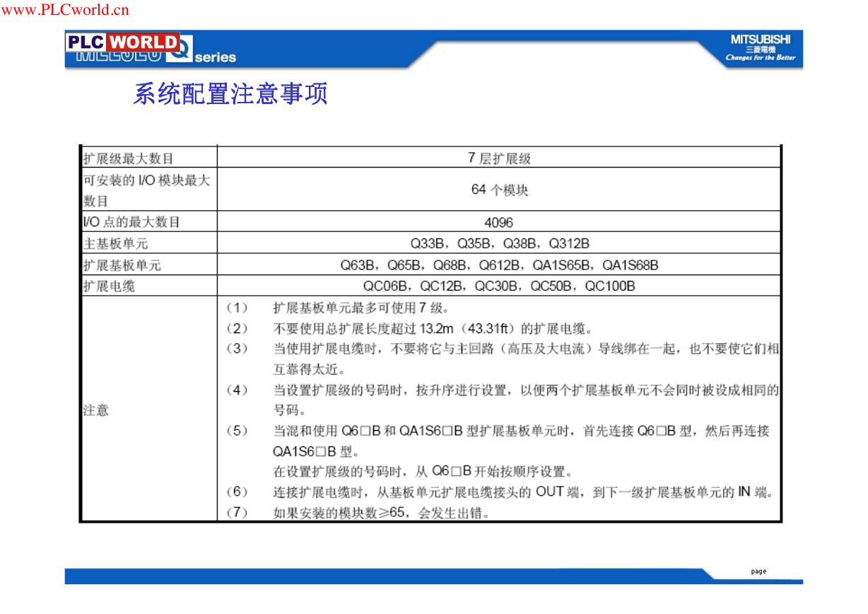Select the line "在设置扩展级的号码时，从 Q6□B 开始按顺序设置"

pyautogui.click(x=423, y=471)
